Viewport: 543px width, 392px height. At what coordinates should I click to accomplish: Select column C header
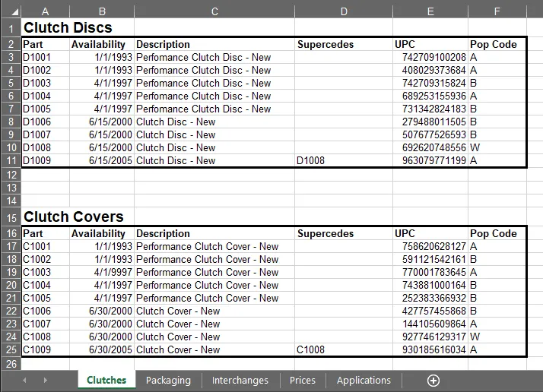pos(214,11)
